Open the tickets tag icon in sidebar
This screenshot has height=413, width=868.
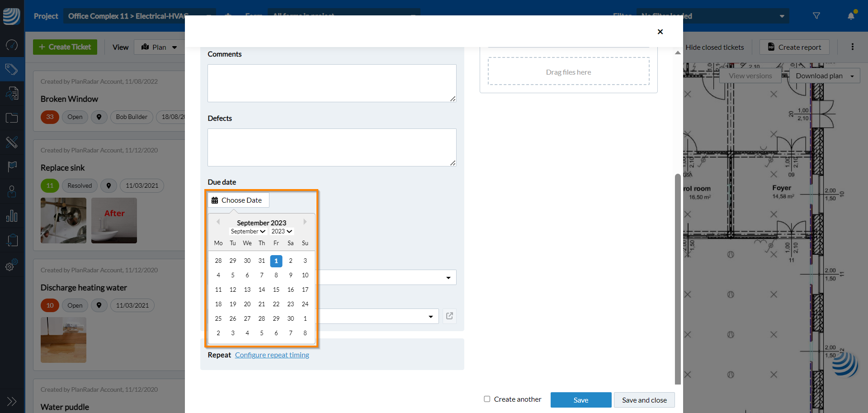(x=12, y=69)
